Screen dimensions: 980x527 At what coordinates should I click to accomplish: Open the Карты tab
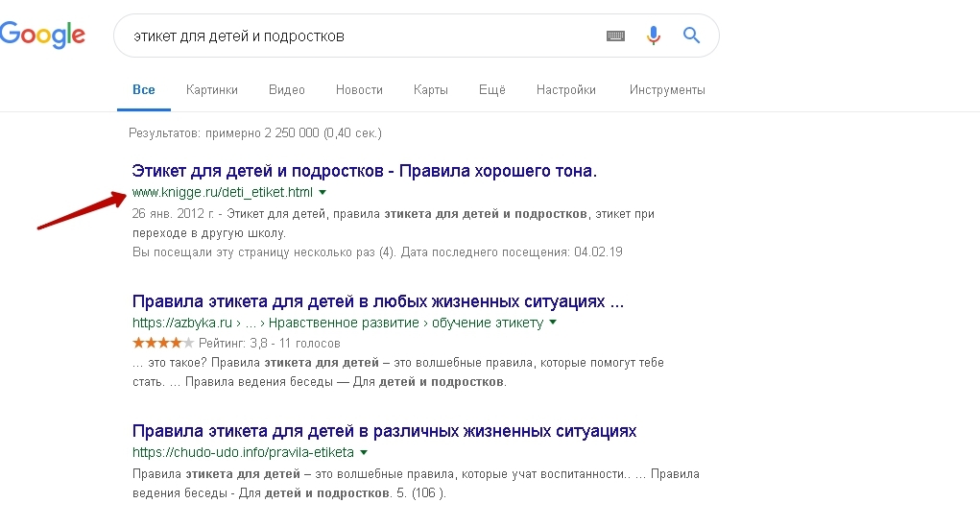[x=431, y=89]
